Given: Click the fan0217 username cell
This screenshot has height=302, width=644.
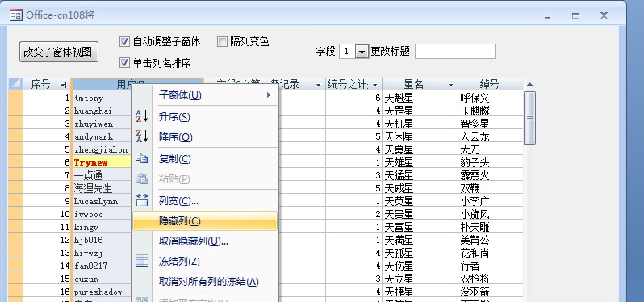Looking at the screenshot, I should (x=102, y=266).
